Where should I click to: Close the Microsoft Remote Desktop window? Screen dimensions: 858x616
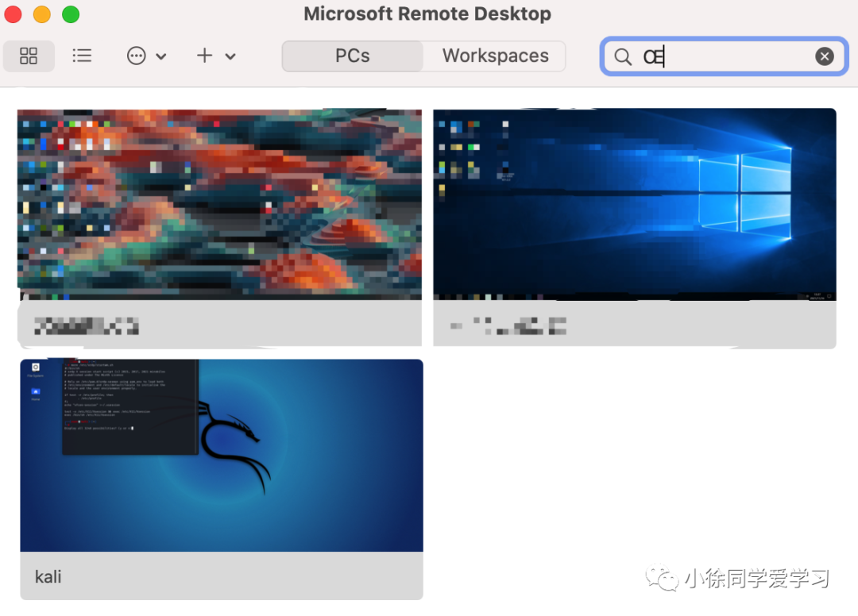pyautogui.click(x=14, y=14)
